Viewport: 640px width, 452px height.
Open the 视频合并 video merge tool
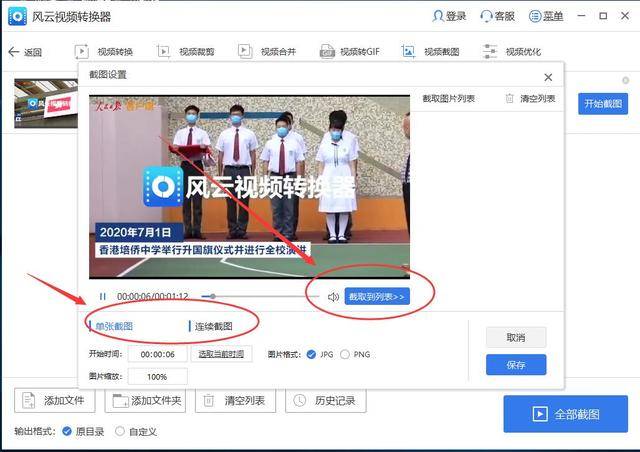267,51
